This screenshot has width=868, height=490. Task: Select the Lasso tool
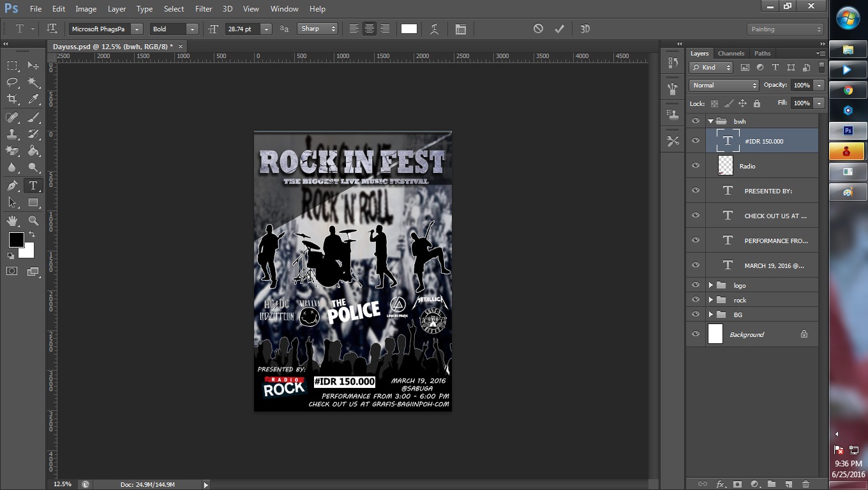[x=11, y=82]
